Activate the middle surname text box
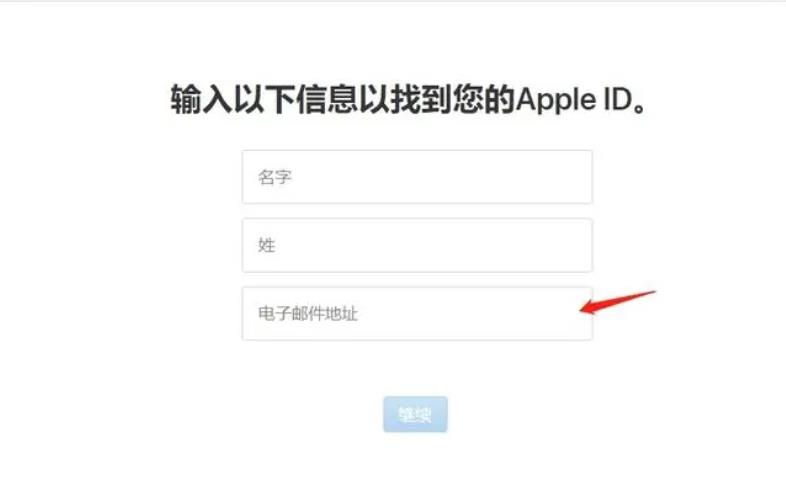This screenshot has height=493, width=786. click(x=417, y=245)
